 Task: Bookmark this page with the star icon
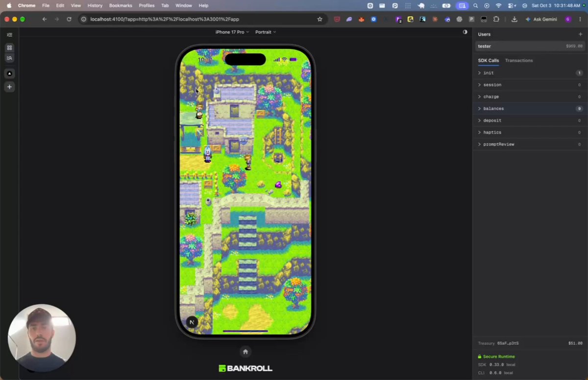(x=320, y=19)
